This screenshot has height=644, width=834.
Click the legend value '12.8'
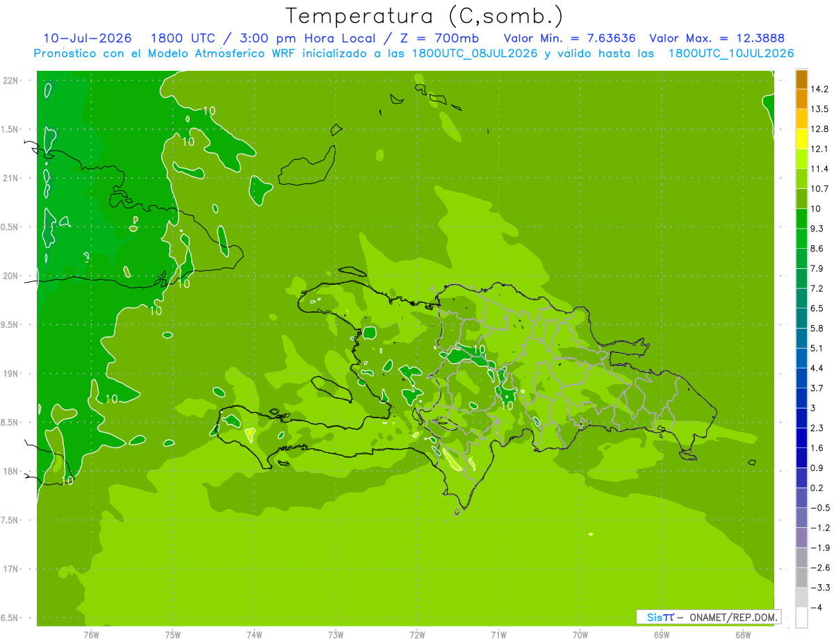[x=819, y=129]
